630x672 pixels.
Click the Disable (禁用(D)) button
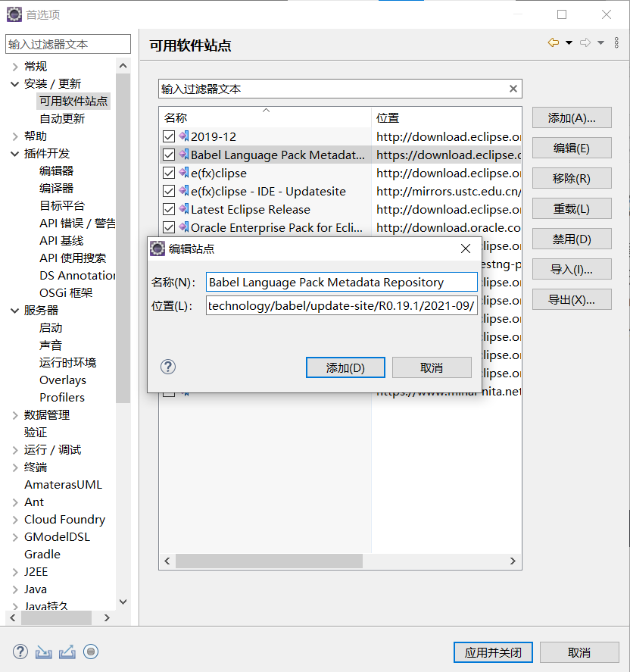572,239
